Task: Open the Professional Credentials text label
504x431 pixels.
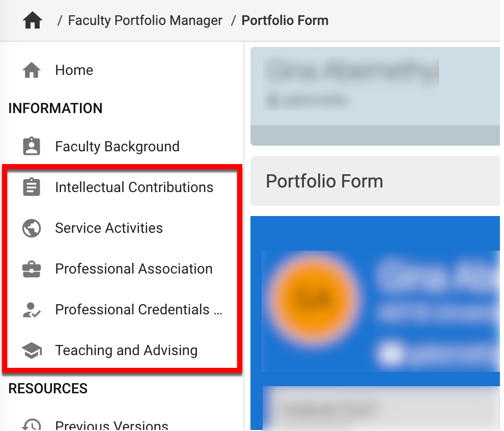Action: click(138, 310)
